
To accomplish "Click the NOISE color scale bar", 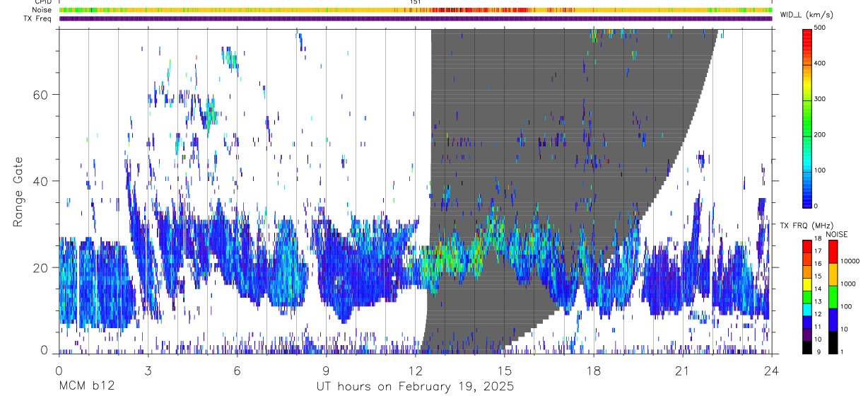I will 833,296.
